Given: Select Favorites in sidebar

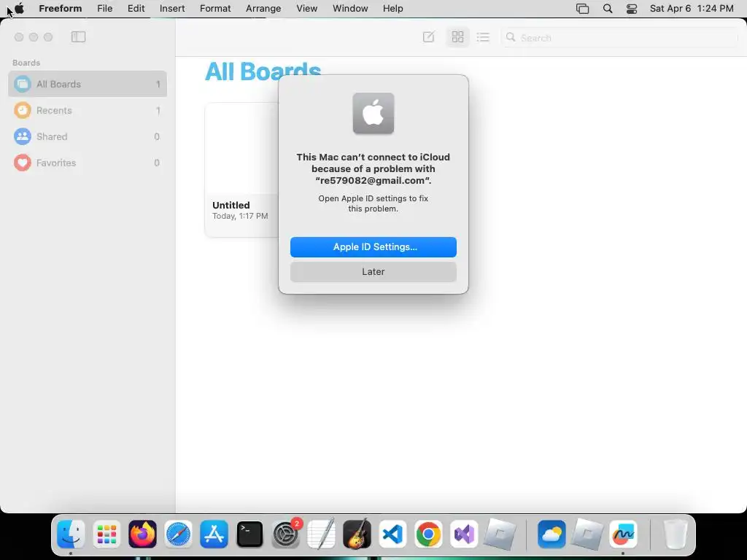Looking at the screenshot, I should pos(88,163).
